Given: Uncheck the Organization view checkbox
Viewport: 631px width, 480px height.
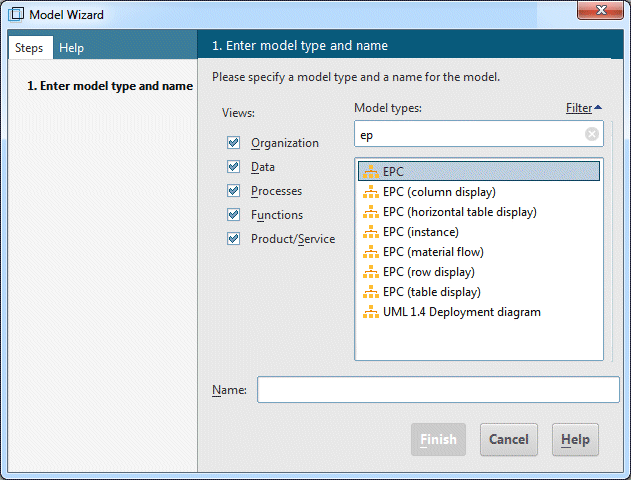Looking at the screenshot, I should pyautogui.click(x=233, y=142).
